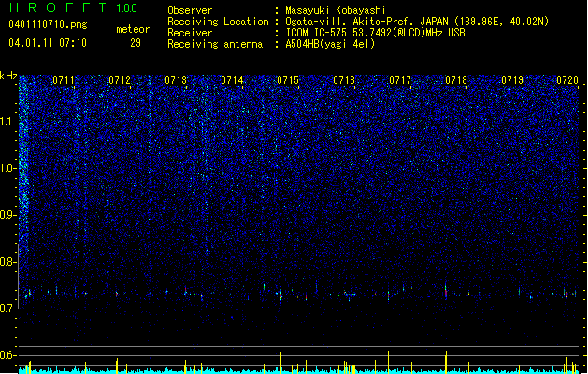Click the tall yellow intensity spike under 0717
The height and width of the screenshot is (374, 588).
click(x=389, y=361)
